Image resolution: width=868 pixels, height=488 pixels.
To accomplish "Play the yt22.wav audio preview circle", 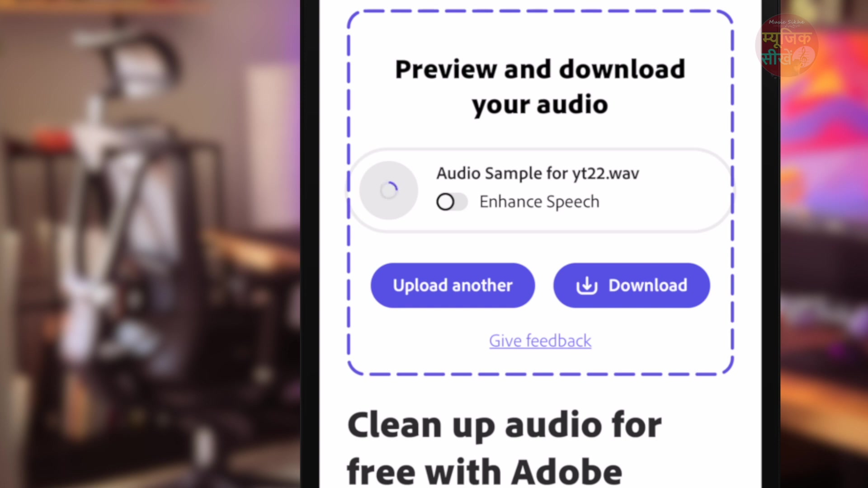I will 388,190.
